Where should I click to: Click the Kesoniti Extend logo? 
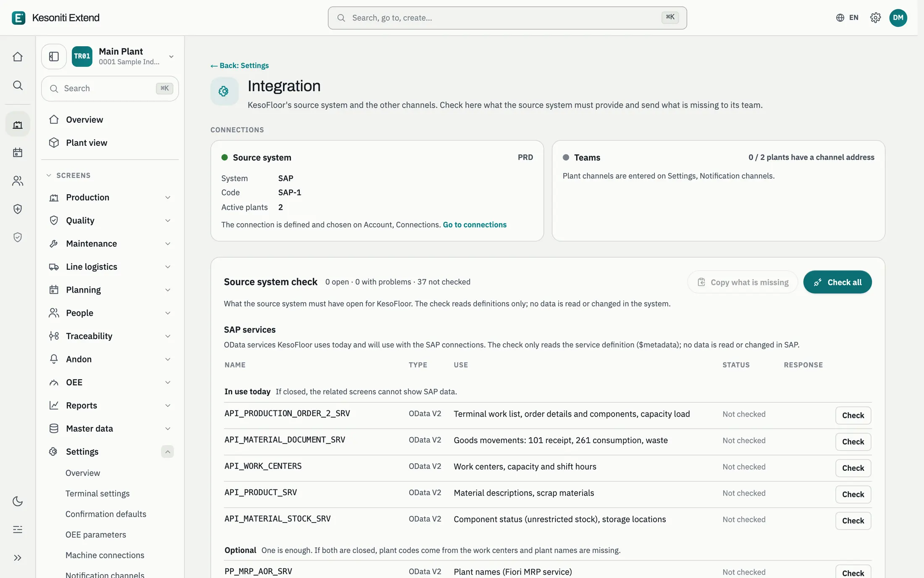click(x=56, y=18)
